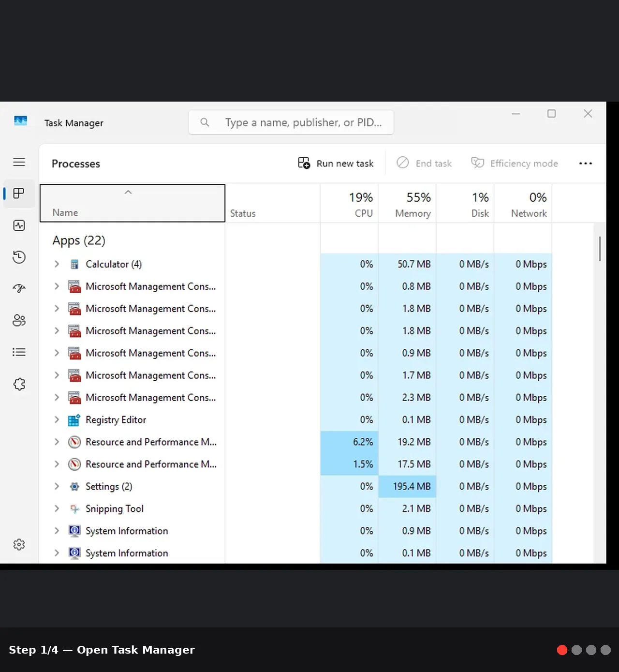
Task: Click the Run new task button
Action: tap(336, 164)
